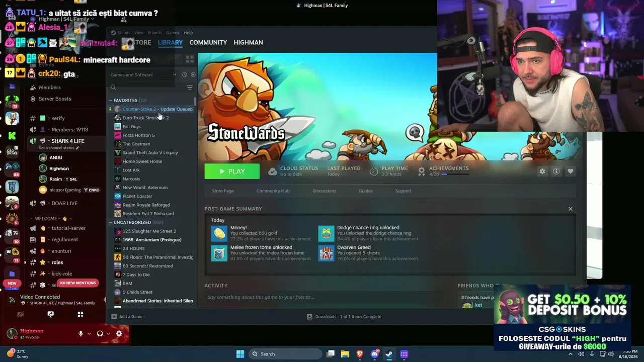Collapse the UNCATEGORIZED category

point(110,222)
